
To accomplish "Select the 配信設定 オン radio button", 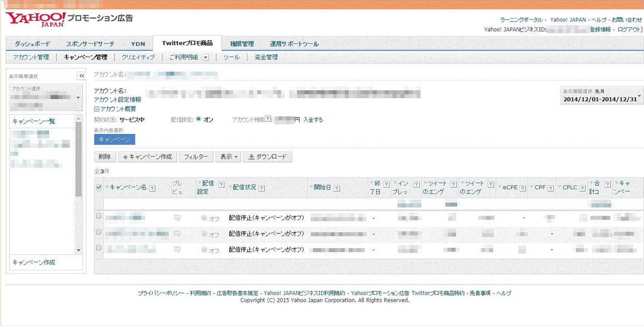I will click(x=199, y=120).
